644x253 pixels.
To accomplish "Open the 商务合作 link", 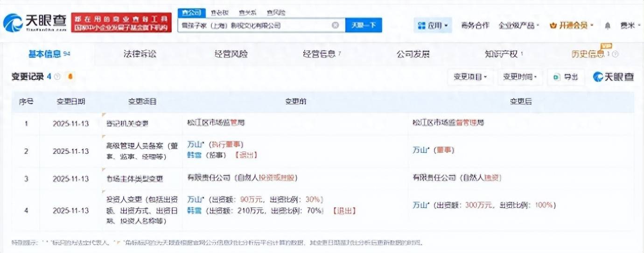I will [475, 25].
